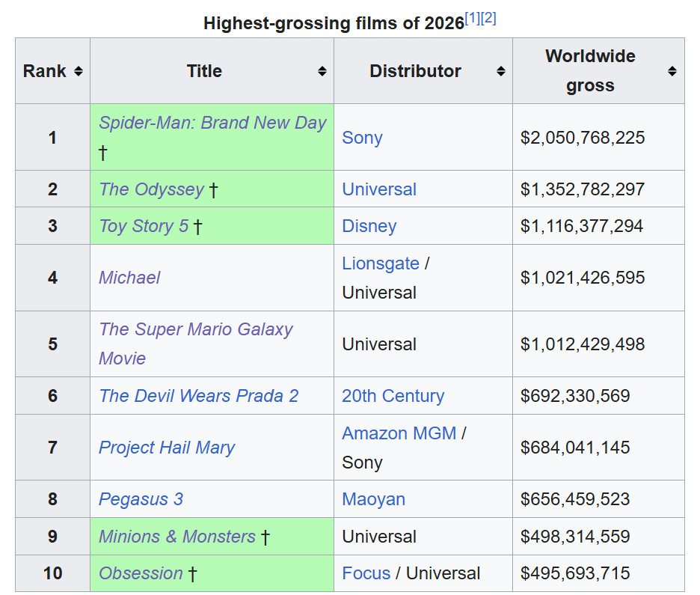
Task: Sort table by Title column arrows
Action: (322, 71)
